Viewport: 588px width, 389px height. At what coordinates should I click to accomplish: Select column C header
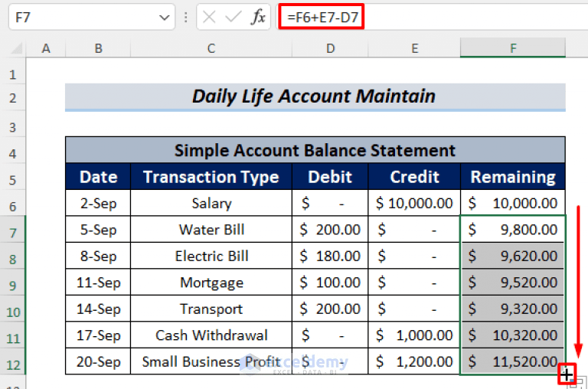pyautogui.click(x=211, y=48)
